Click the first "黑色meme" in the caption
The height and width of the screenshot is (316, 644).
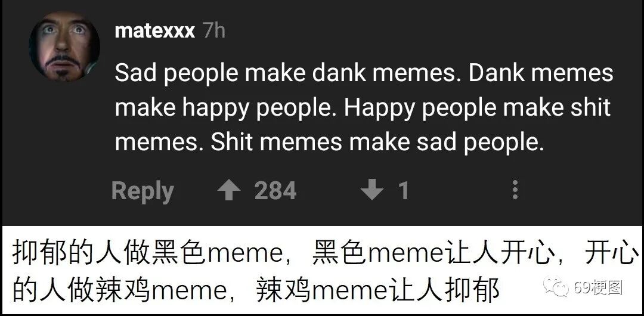217,253
